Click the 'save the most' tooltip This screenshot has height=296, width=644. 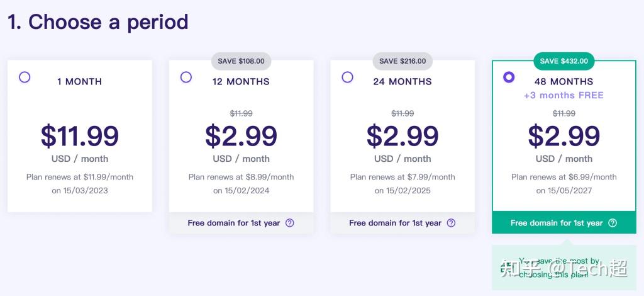563,268
